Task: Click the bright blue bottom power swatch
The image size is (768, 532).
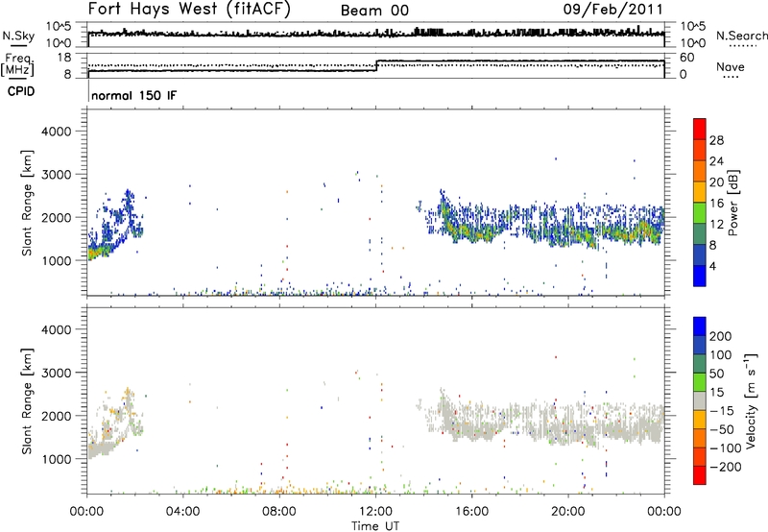Action: click(x=700, y=276)
